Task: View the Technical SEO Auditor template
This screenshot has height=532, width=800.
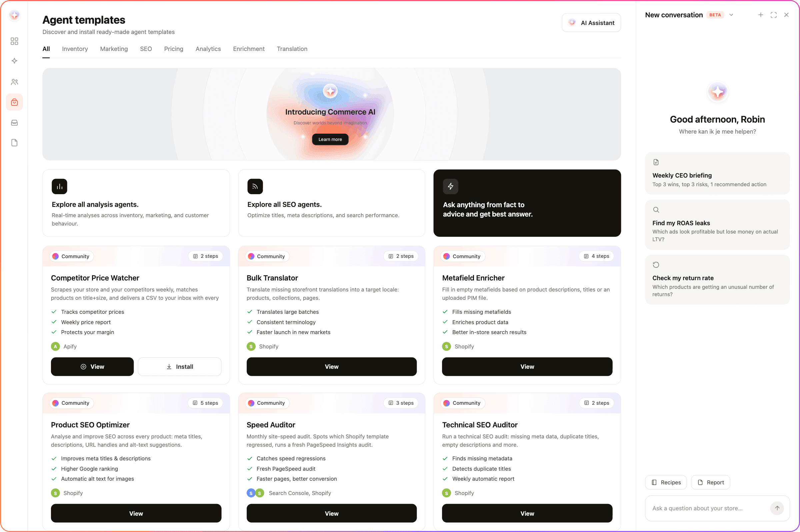Action: pyautogui.click(x=527, y=513)
